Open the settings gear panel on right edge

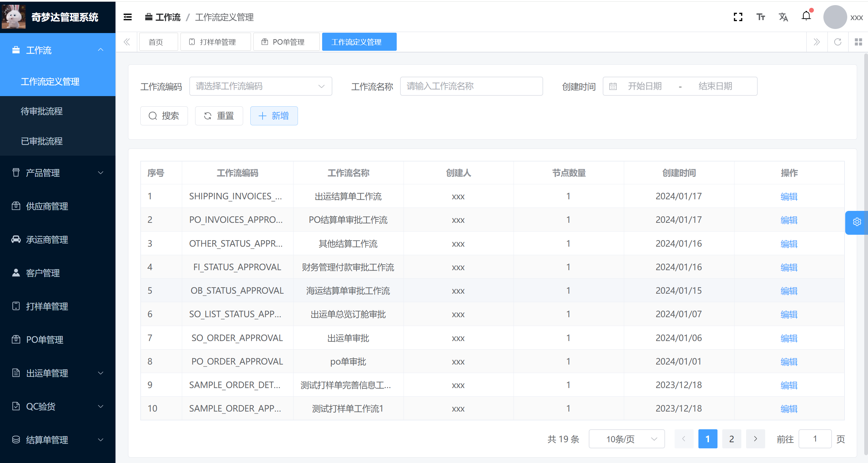(x=857, y=222)
